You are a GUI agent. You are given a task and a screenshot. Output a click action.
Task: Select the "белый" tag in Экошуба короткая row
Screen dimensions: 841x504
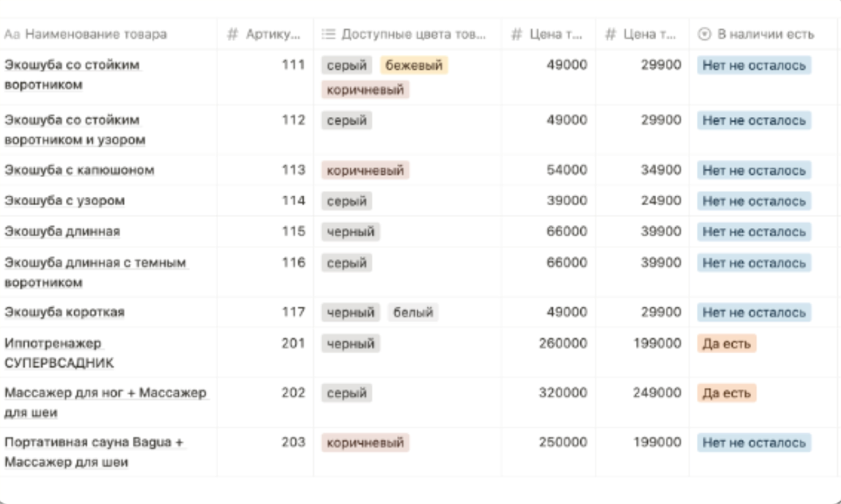(413, 313)
